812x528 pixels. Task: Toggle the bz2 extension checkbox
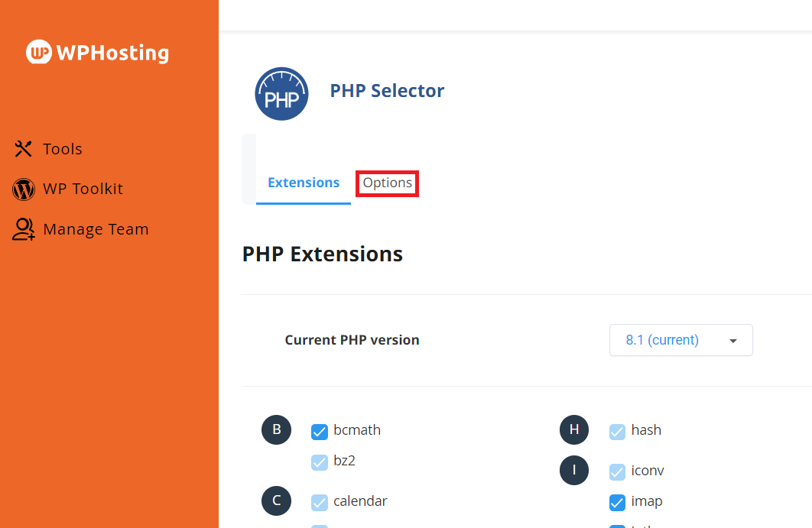click(320, 462)
